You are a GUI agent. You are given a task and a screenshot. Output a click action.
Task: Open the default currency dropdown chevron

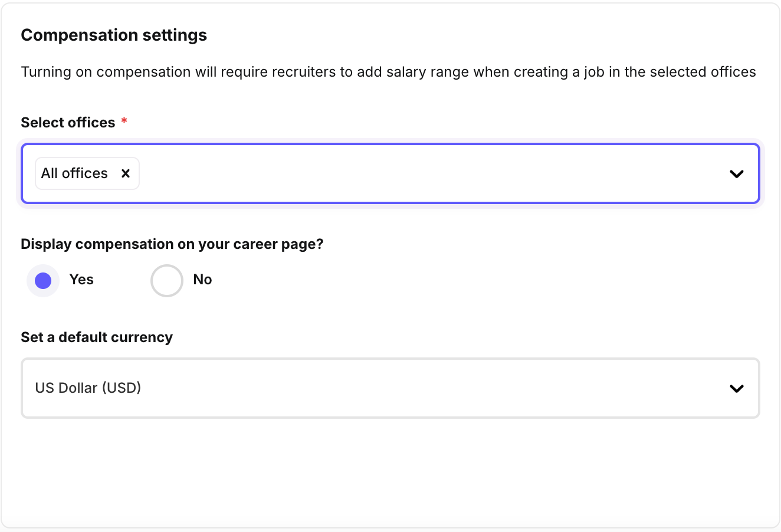tap(736, 389)
